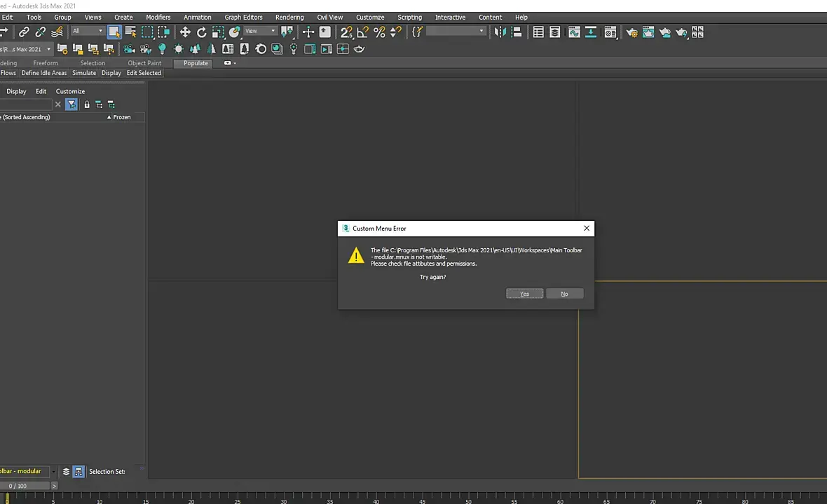Click the lock icon in scene explorer
This screenshot has height=504, width=827.
pyautogui.click(x=86, y=104)
